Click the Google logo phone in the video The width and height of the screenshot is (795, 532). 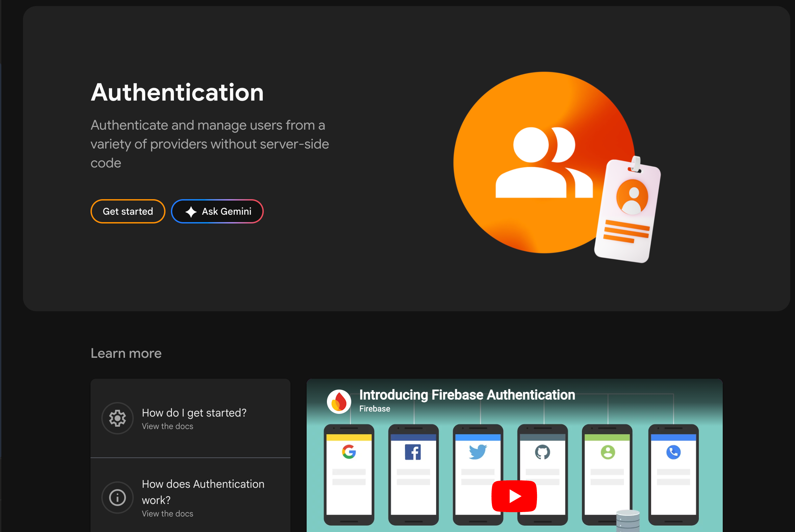click(349, 474)
